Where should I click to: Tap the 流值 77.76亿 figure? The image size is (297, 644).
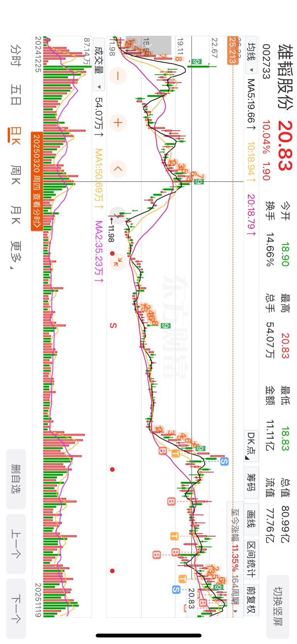270,525
